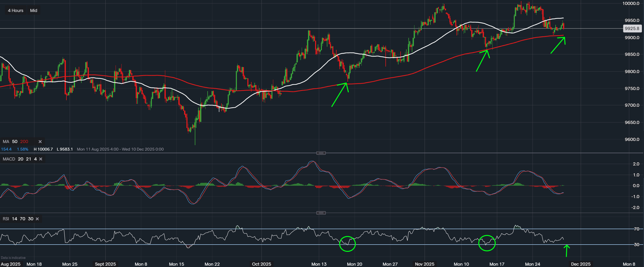Select the small green arrow in RSI pane

(x=566, y=251)
